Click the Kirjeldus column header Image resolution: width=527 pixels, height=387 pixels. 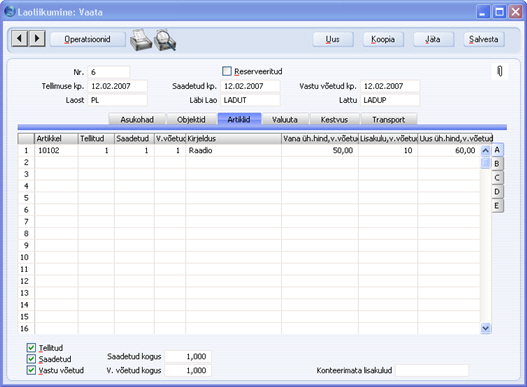[x=233, y=139]
